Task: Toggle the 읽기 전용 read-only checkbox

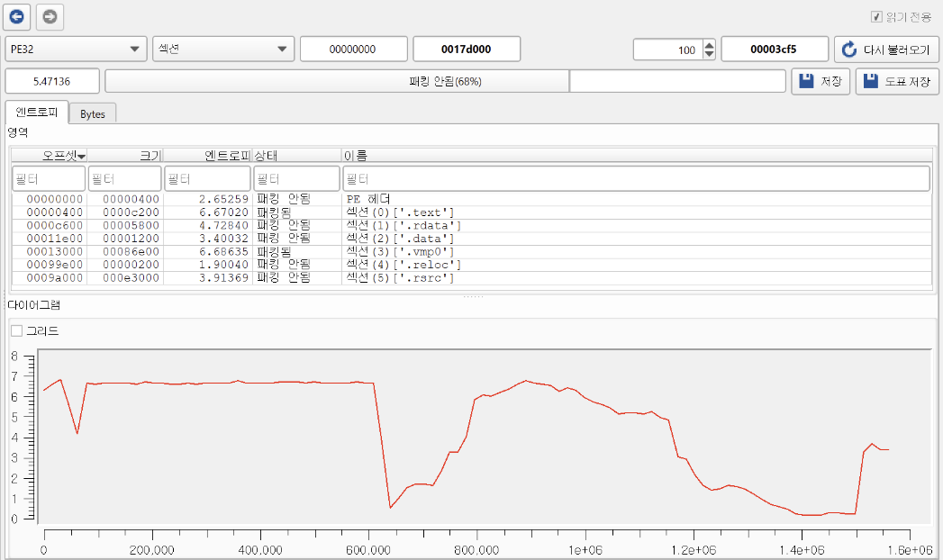Action: 875,17
